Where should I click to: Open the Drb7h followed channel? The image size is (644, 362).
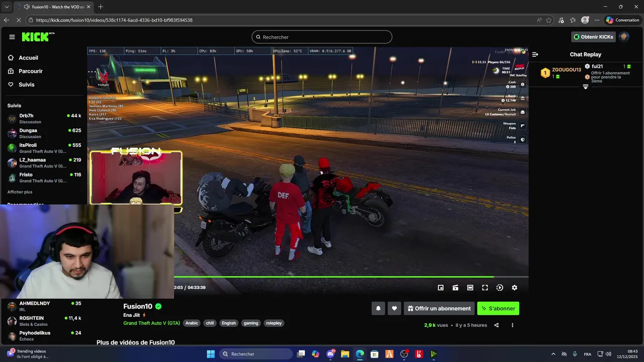[44, 119]
